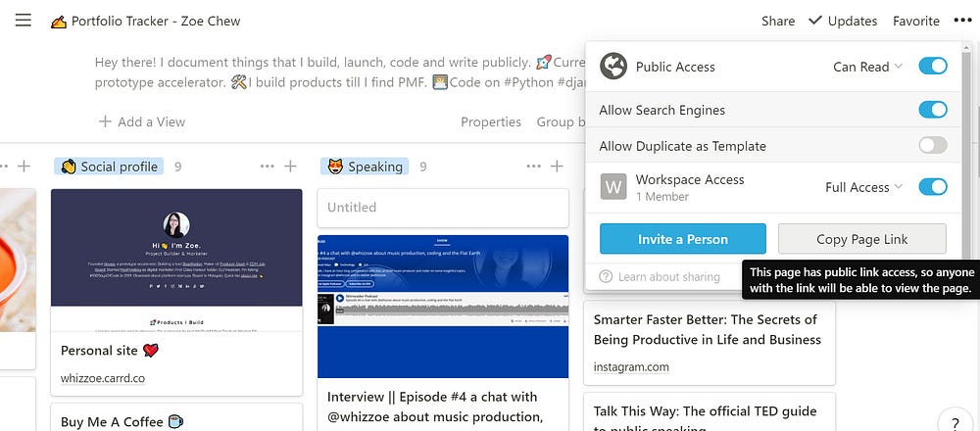Screen dimensions: 980x431
Task: Click the Updates checkmark icon
Action: 815,20
